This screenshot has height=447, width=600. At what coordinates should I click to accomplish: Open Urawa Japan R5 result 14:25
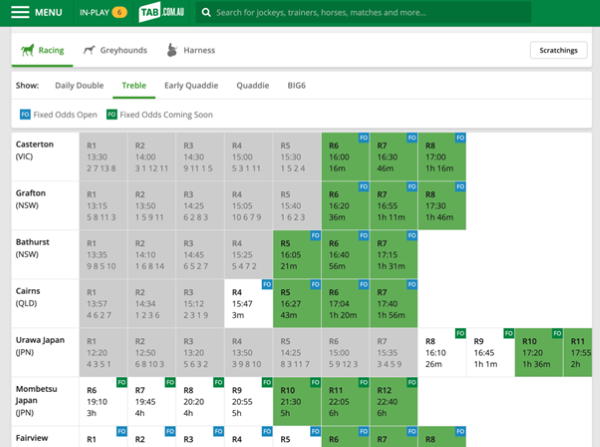(x=297, y=353)
